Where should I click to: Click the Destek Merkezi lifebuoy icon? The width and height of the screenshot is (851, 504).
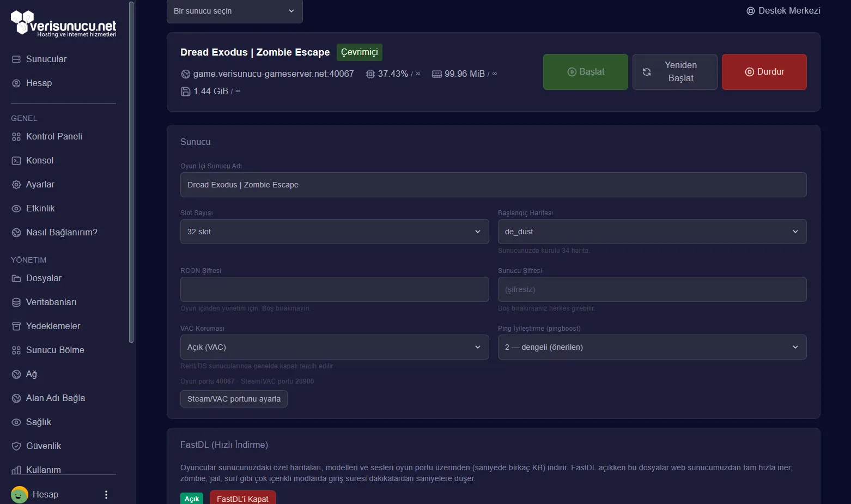click(x=751, y=11)
